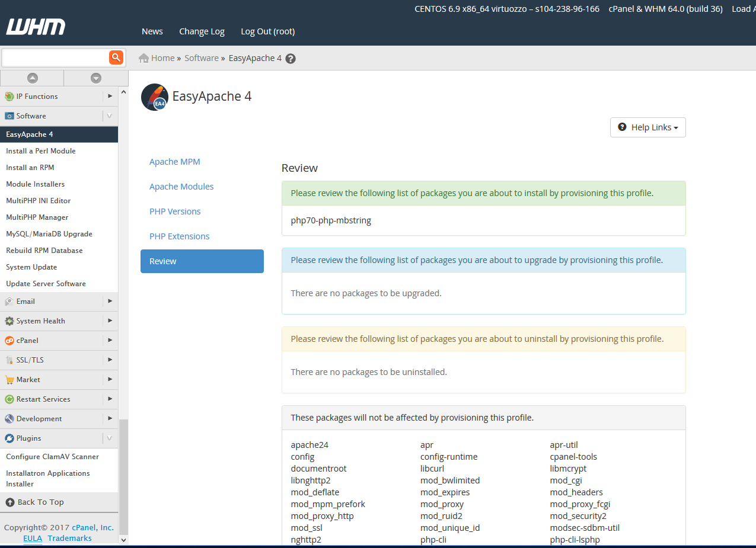The width and height of the screenshot is (756, 548).
Task: Click the Market shopping cart icon
Action: (9, 380)
